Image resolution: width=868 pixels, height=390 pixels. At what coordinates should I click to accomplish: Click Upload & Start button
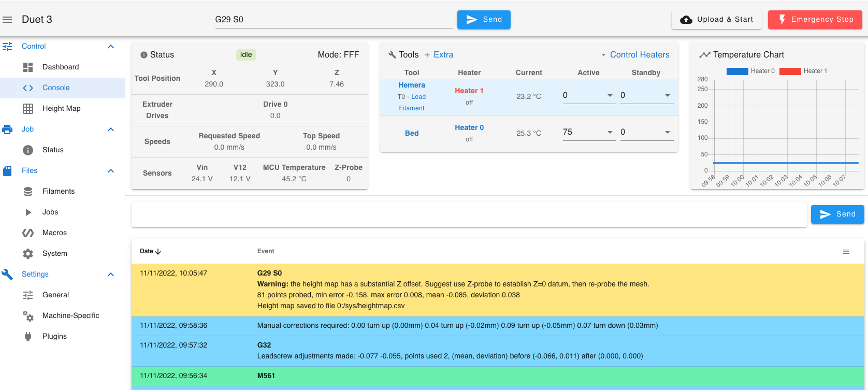[x=717, y=20]
